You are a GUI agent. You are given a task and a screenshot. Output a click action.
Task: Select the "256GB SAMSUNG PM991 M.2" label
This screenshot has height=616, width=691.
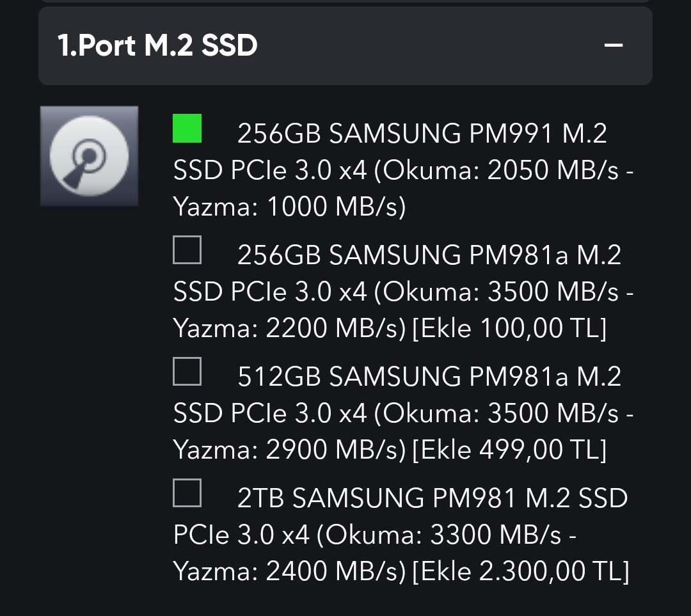pyautogui.click(x=422, y=134)
